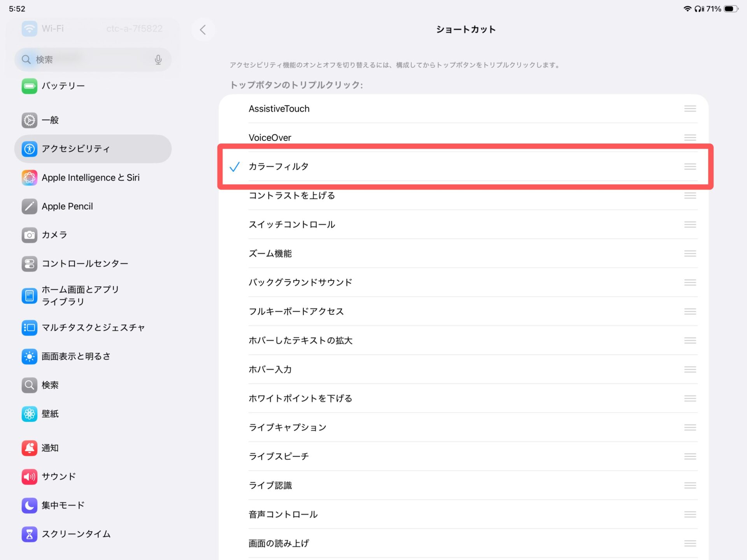This screenshot has width=747, height=560.
Task: Open Battery settings via green battery icon
Action: coord(29,86)
